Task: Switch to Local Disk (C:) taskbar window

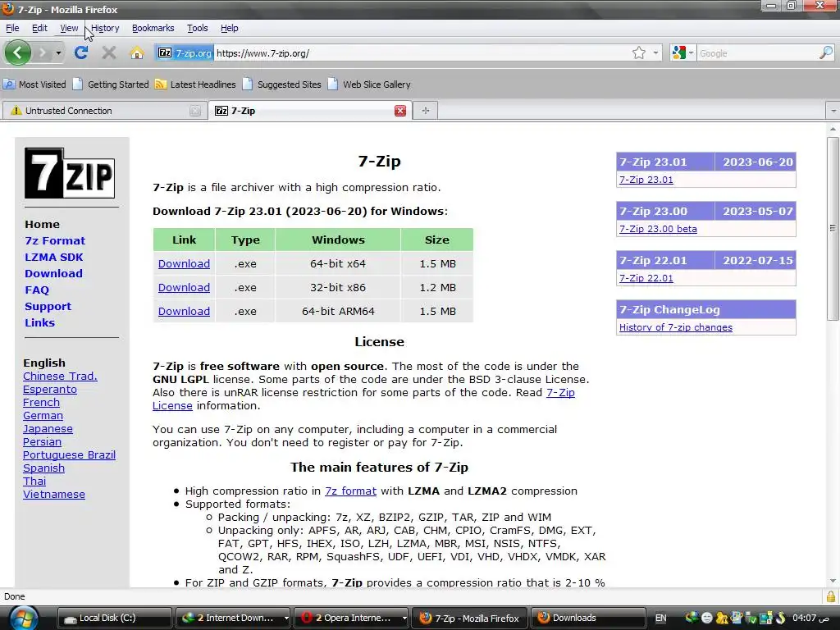Action: [x=114, y=618]
